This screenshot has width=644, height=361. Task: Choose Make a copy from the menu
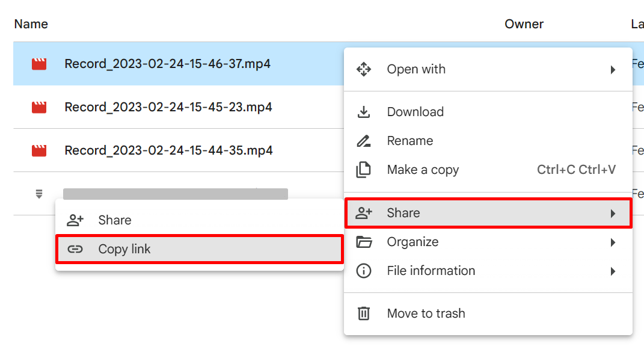(423, 170)
